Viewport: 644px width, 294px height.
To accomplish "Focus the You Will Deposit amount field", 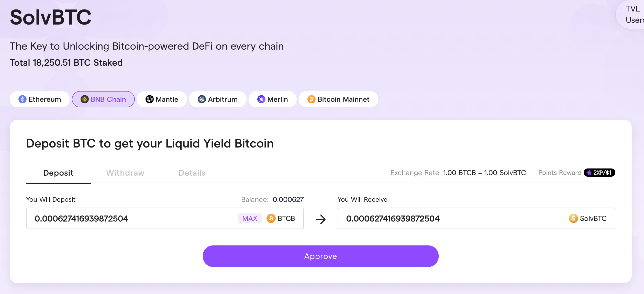I will (x=165, y=218).
